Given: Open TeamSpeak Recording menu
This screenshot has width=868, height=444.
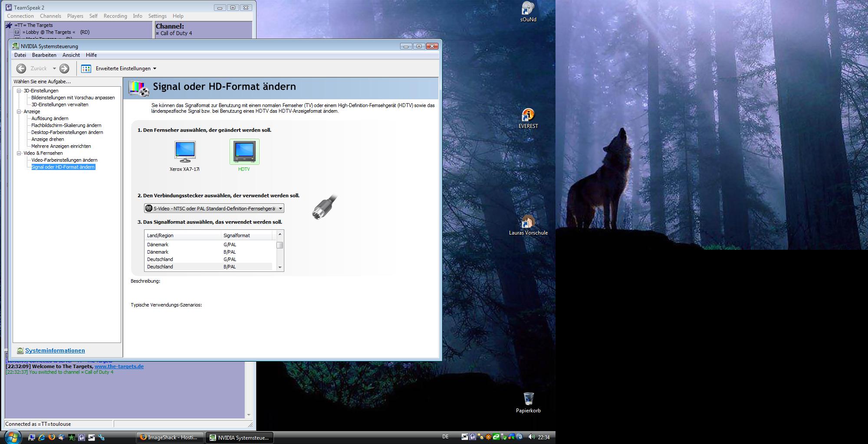Looking at the screenshot, I should click(115, 16).
